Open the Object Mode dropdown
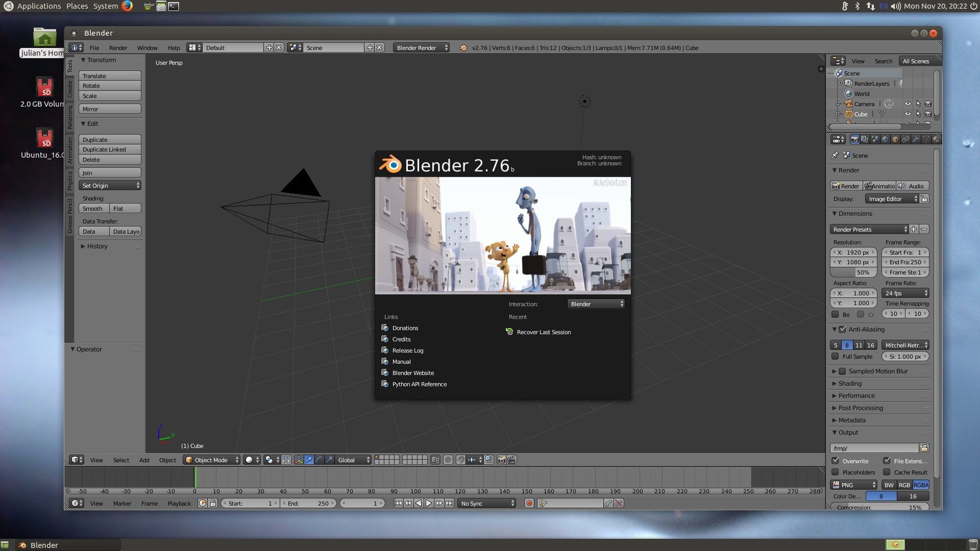 pyautogui.click(x=211, y=460)
